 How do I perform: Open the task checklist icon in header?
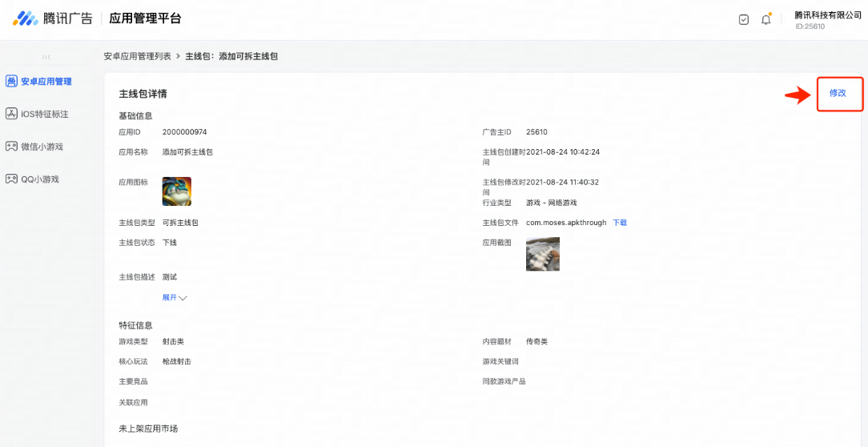tap(744, 19)
